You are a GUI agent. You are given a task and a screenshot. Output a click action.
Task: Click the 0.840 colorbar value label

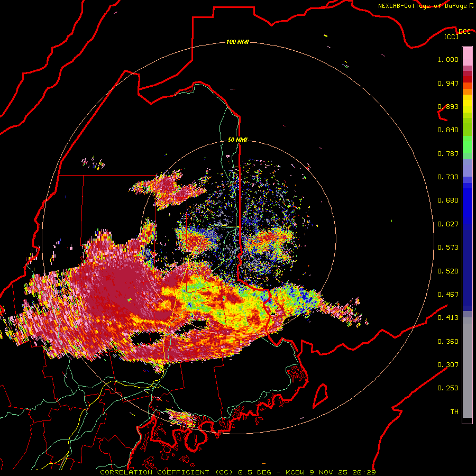point(448,130)
